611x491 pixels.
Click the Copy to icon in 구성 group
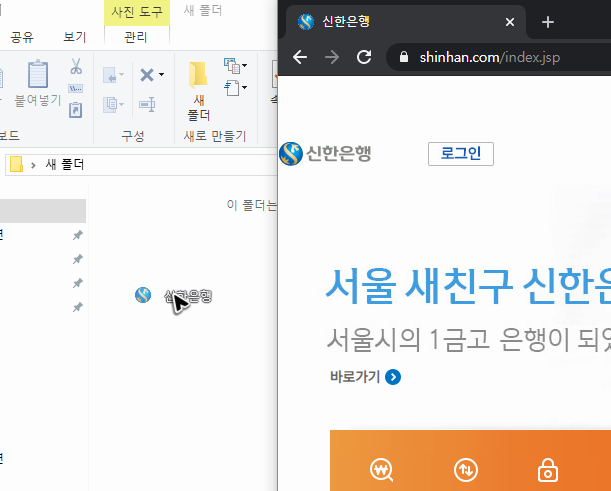(x=110, y=105)
